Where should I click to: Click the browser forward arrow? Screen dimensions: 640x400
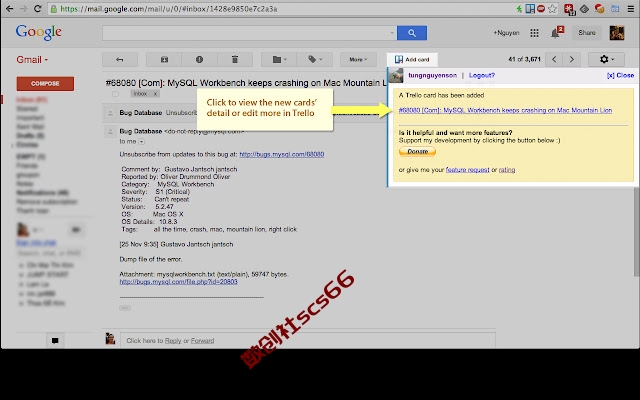coord(24,9)
